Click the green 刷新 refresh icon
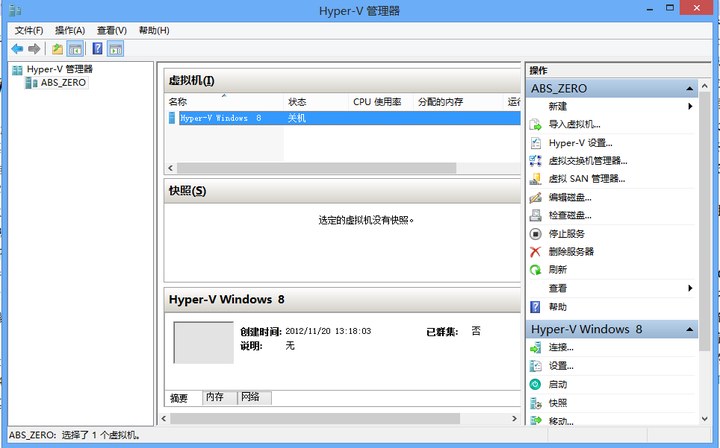 pos(535,270)
